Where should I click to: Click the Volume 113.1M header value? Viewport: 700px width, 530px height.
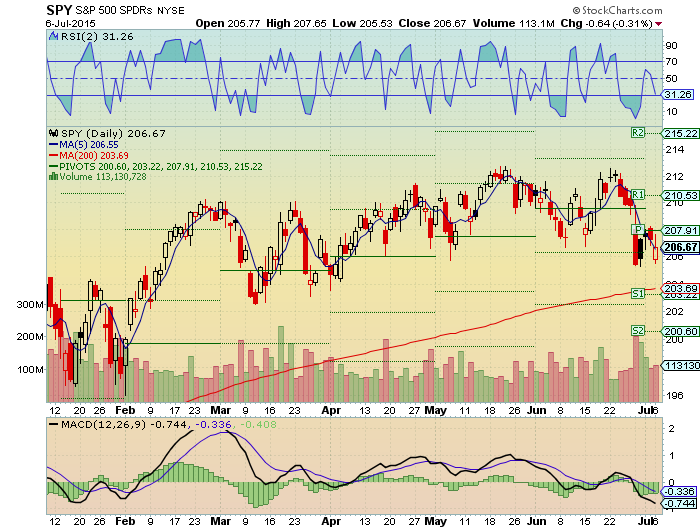click(x=513, y=24)
